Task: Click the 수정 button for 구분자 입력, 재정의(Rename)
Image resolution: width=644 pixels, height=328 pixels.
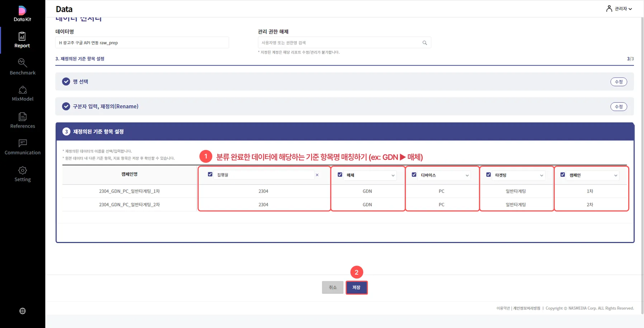Action: click(x=619, y=106)
